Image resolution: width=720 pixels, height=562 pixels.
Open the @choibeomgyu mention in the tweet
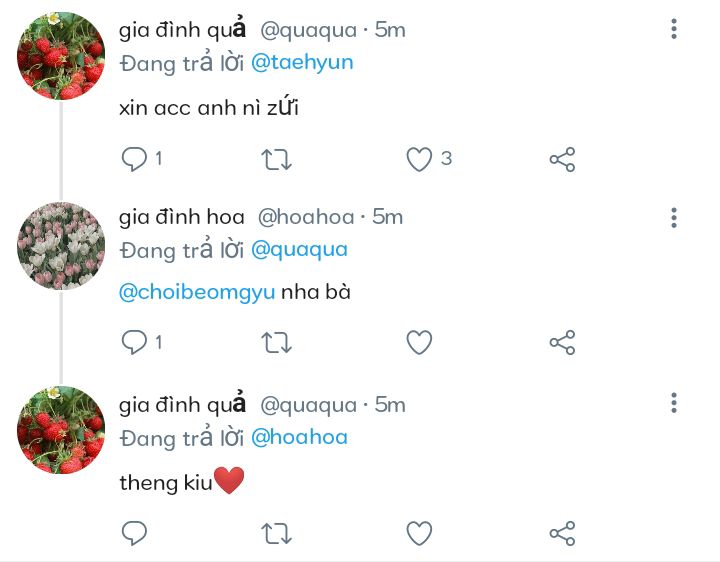[x=197, y=292]
